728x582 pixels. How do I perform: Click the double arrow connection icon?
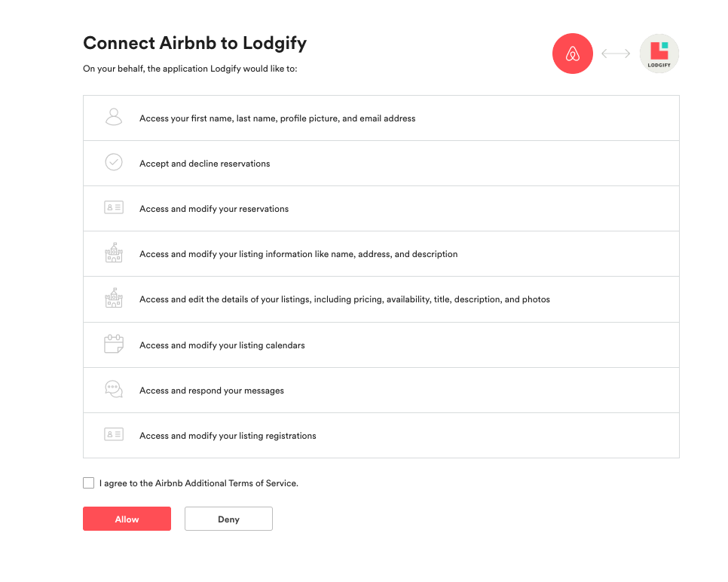[x=616, y=54]
